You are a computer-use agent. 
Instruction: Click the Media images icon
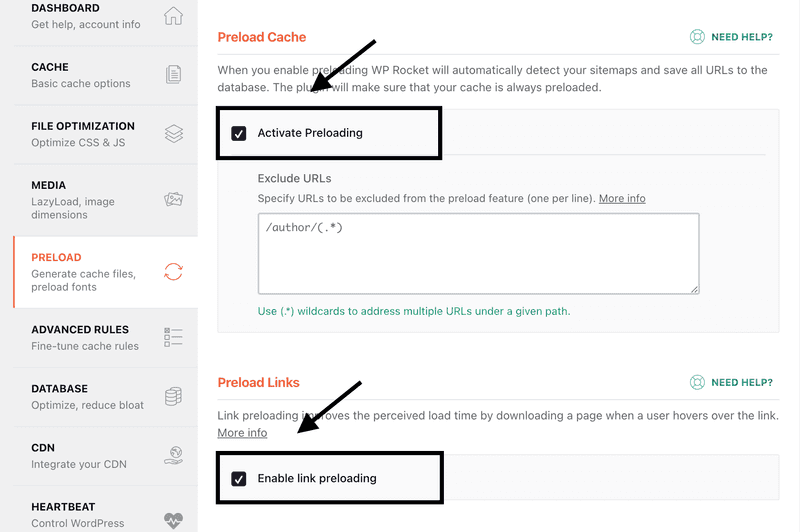click(x=173, y=199)
